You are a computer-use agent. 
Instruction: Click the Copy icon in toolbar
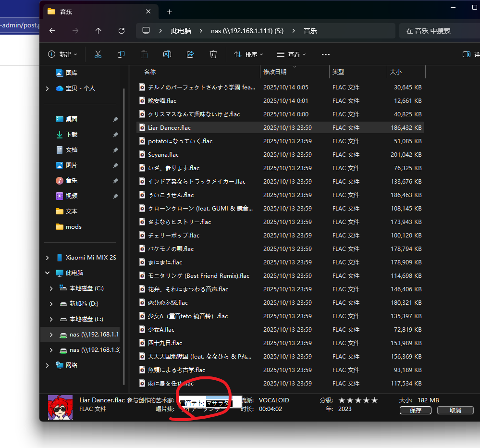[121, 54]
